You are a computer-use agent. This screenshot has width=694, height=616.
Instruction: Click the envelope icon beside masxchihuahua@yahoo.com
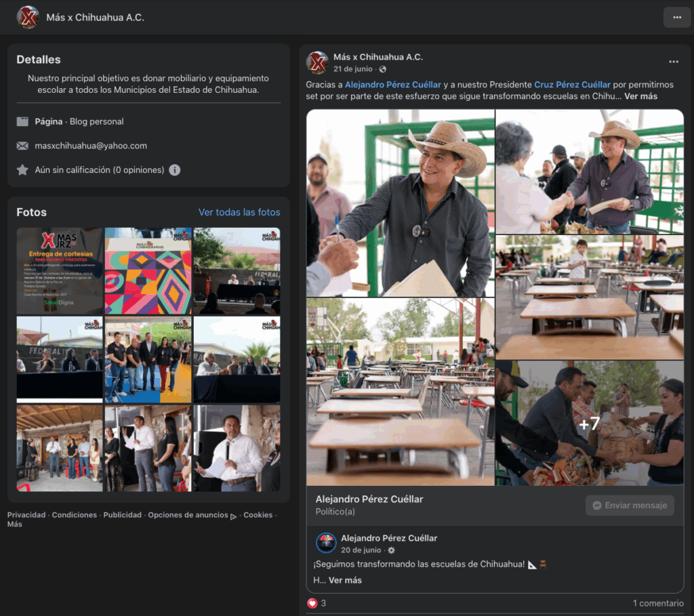click(x=23, y=146)
